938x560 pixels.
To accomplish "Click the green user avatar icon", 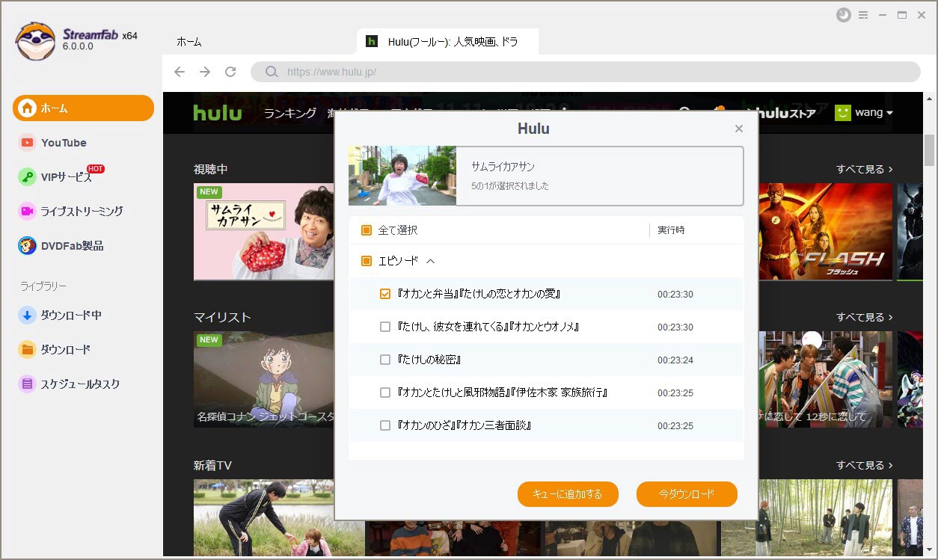I will coord(843,113).
